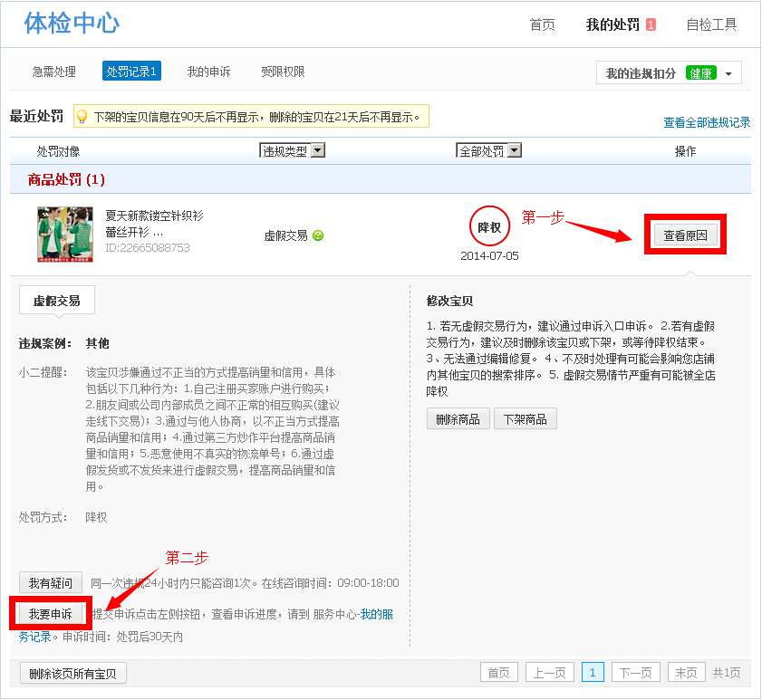Click the lightbulb tip icon
This screenshot has width=762, height=700.
(82, 117)
